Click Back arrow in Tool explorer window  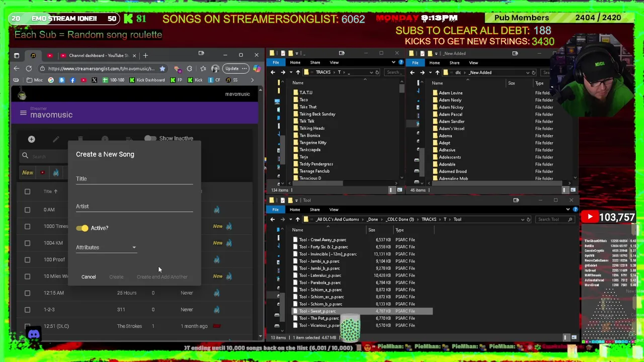(273, 219)
